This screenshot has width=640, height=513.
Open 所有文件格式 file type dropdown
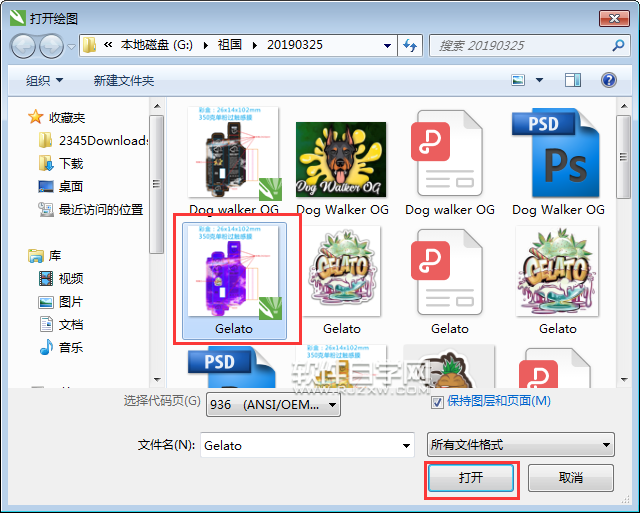[520, 445]
